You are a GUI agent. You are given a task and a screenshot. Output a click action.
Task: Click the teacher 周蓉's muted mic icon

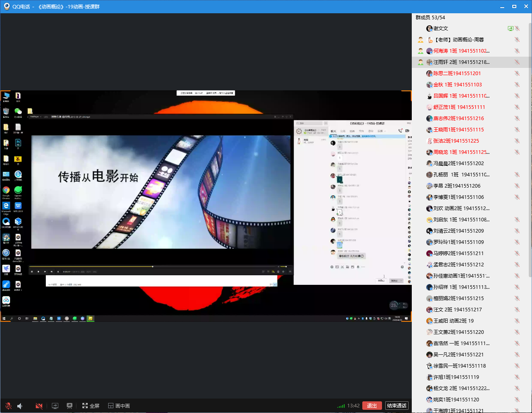(517, 40)
